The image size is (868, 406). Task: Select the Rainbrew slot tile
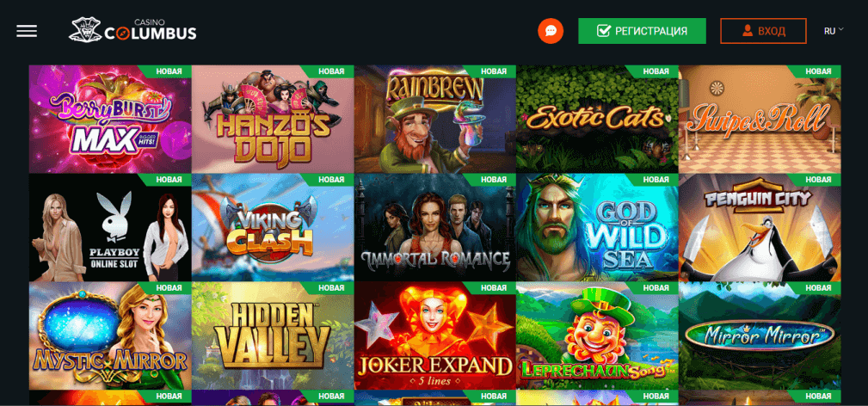coord(435,119)
